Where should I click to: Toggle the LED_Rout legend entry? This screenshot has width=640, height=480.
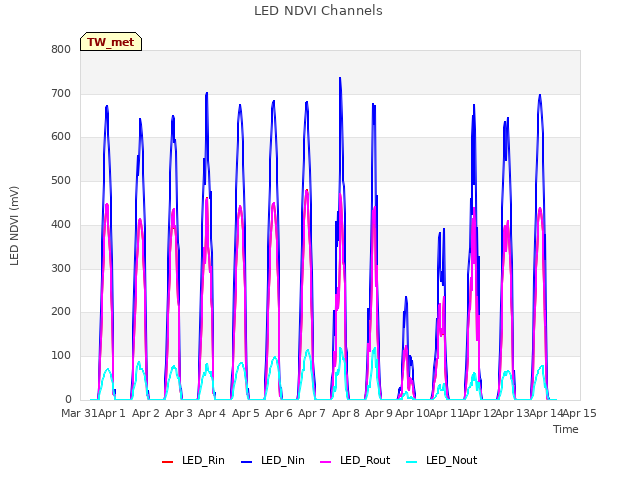tap(355, 460)
